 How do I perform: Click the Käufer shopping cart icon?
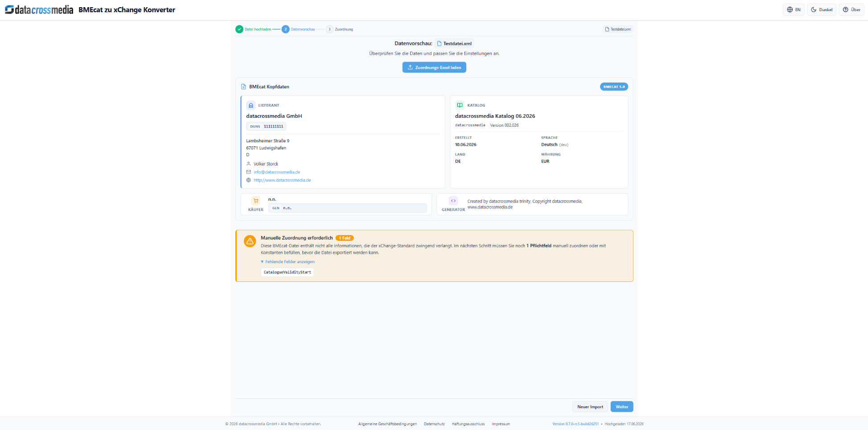256,201
